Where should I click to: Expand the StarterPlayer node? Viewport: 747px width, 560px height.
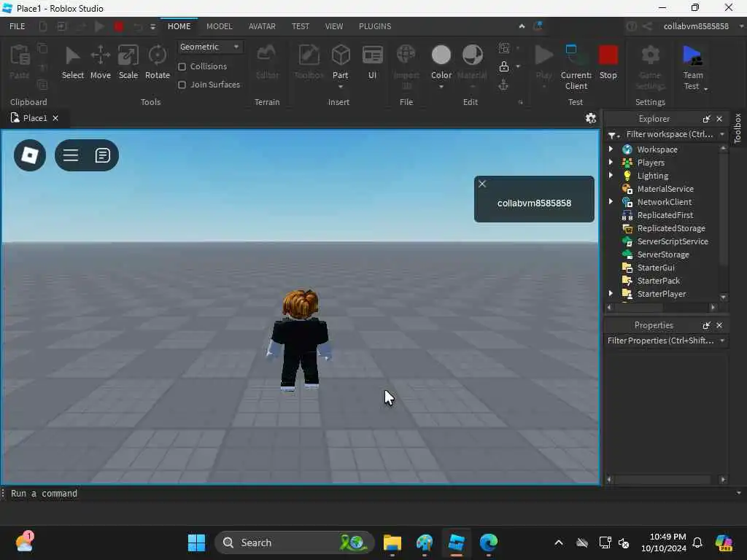click(x=611, y=293)
